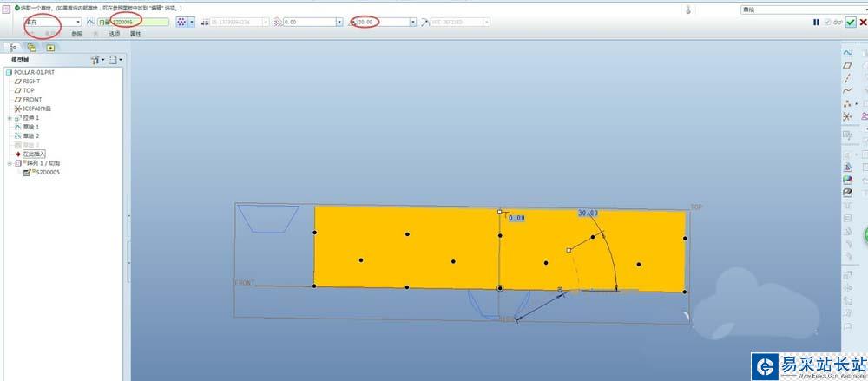Open the 属性 tab
The height and width of the screenshot is (381, 868).
[135, 34]
